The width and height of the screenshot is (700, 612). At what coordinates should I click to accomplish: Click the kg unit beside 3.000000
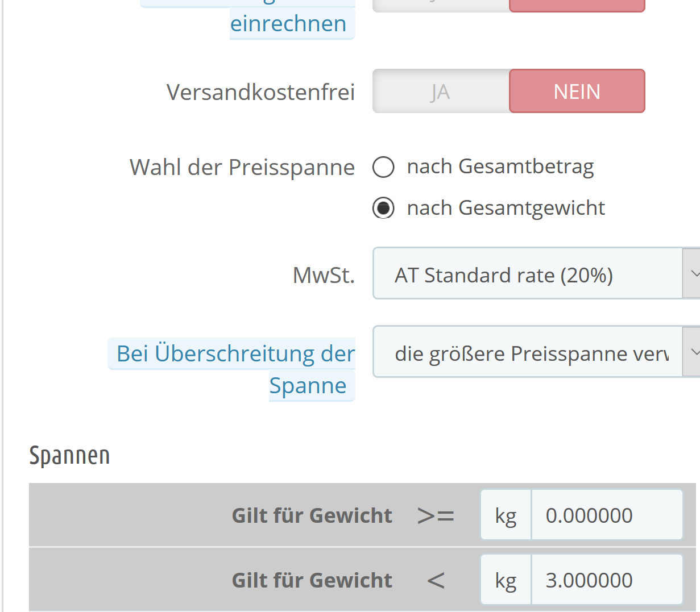(506, 580)
